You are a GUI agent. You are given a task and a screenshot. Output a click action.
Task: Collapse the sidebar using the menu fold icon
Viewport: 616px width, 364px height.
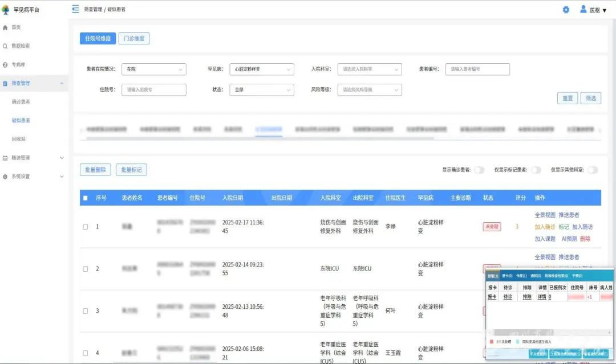[x=75, y=9]
